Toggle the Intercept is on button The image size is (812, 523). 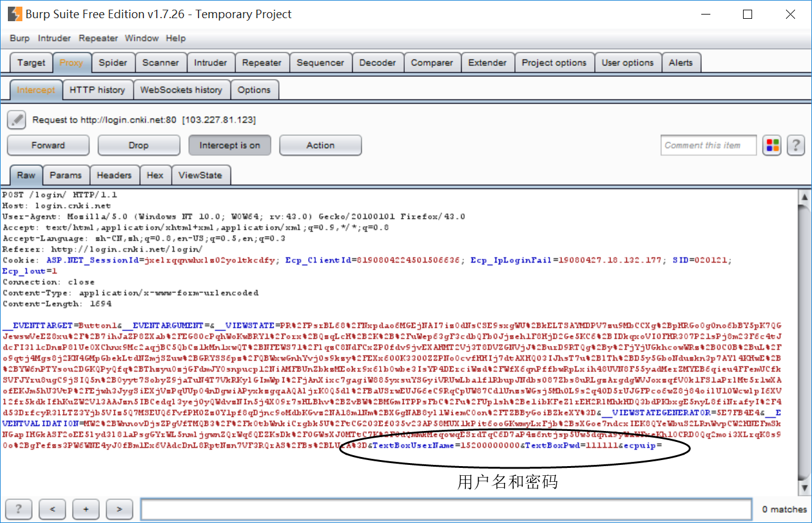click(230, 145)
